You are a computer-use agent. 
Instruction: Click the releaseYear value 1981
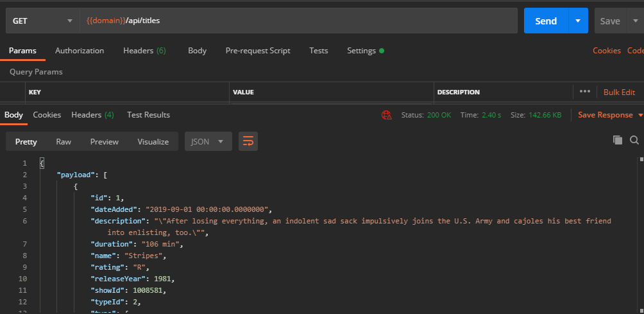click(162, 279)
